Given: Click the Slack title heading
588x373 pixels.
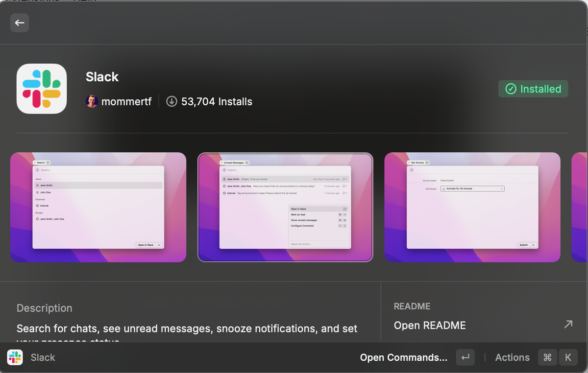Looking at the screenshot, I should pyautogui.click(x=102, y=77).
